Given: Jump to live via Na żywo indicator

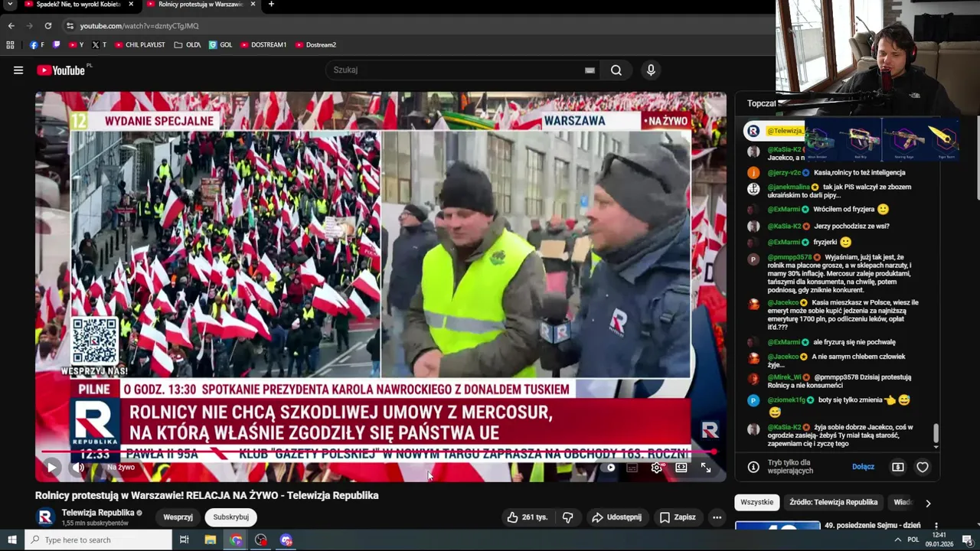Looking at the screenshot, I should pyautogui.click(x=121, y=468).
